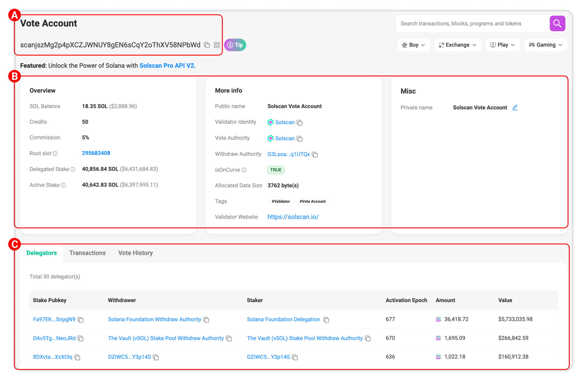588x382 pixels.
Task: Copy withdrawer DZiWC5...Y3p14S address
Action: pyautogui.click(x=156, y=357)
